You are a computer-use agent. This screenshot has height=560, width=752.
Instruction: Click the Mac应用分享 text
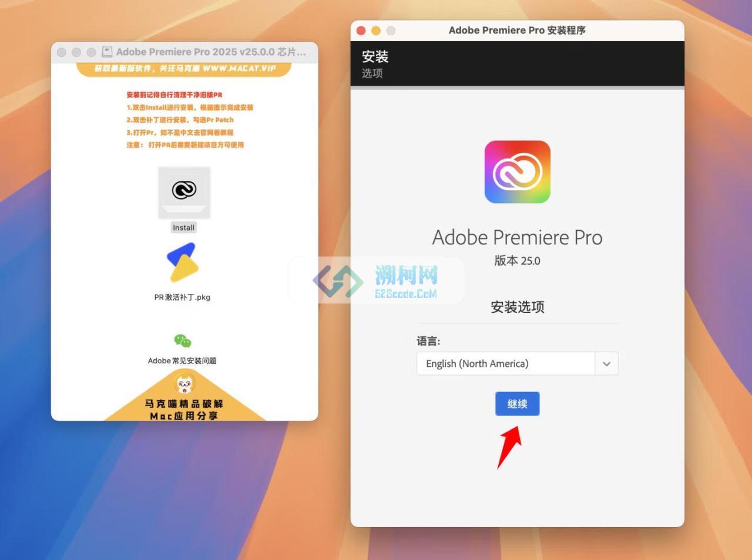pyautogui.click(x=184, y=416)
